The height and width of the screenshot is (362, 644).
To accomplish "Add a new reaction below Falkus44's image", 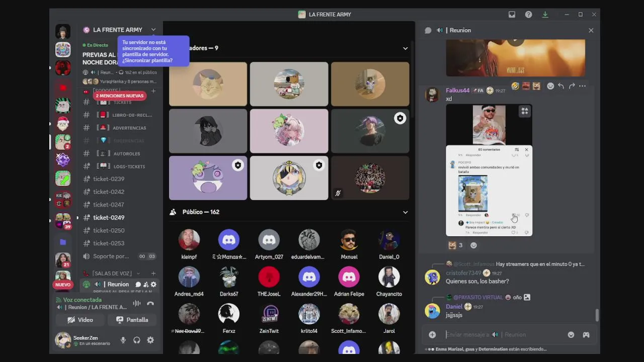I will pyautogui.click(x=473, y=245).
